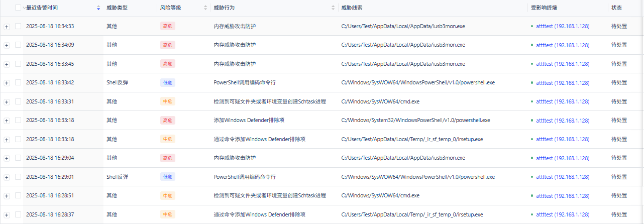Sort by 最近告警时间 using sort arrows

pyautogui.click(x=98, y=8)
